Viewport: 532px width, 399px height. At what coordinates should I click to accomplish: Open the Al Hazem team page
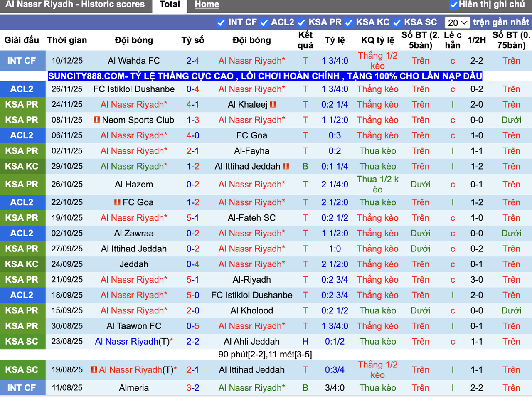134,184
